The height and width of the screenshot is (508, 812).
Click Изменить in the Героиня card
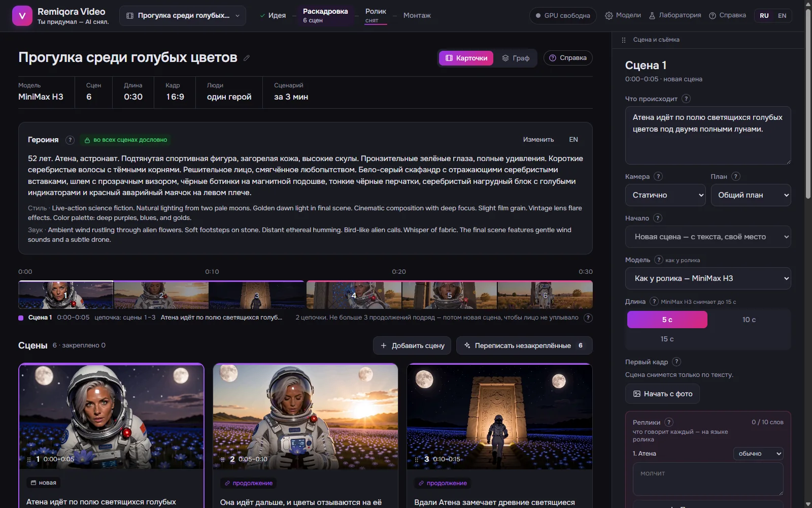[538, 140]
